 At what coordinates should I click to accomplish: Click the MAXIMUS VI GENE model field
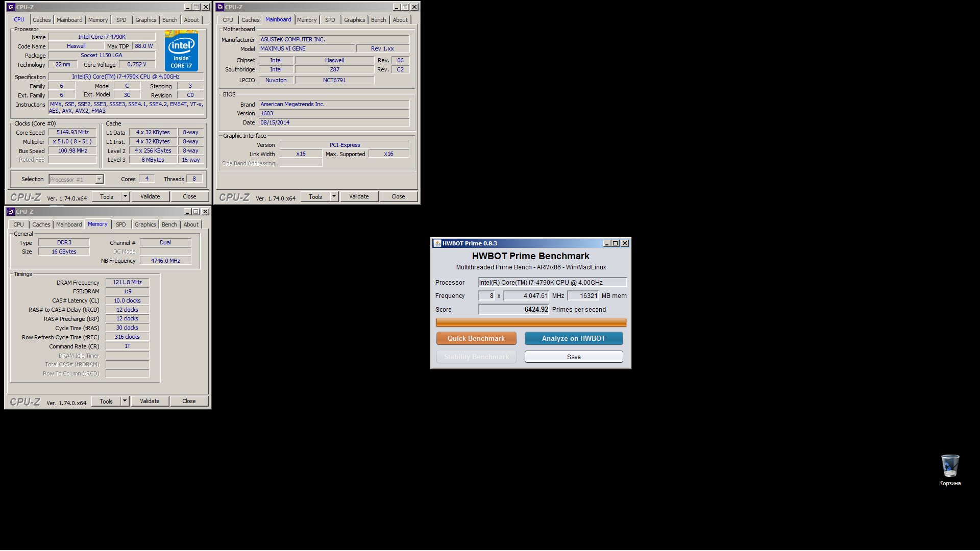pos(307,48)
